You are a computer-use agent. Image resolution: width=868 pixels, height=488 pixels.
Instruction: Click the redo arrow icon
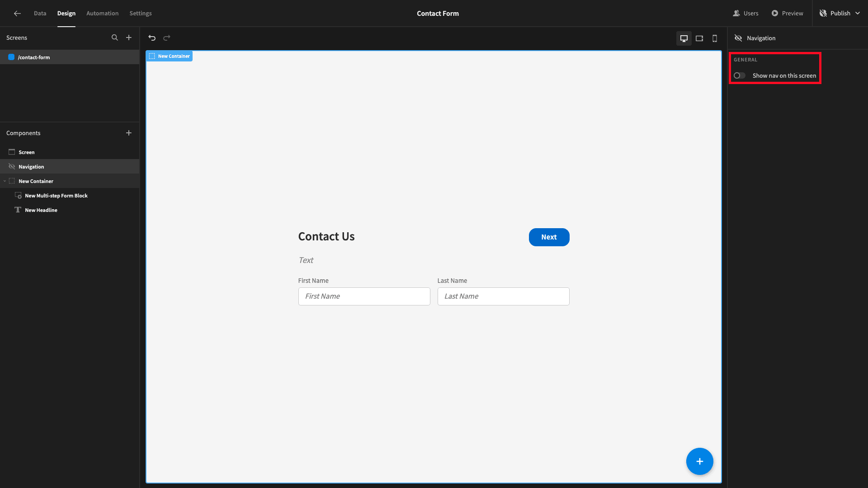[167, 38]
